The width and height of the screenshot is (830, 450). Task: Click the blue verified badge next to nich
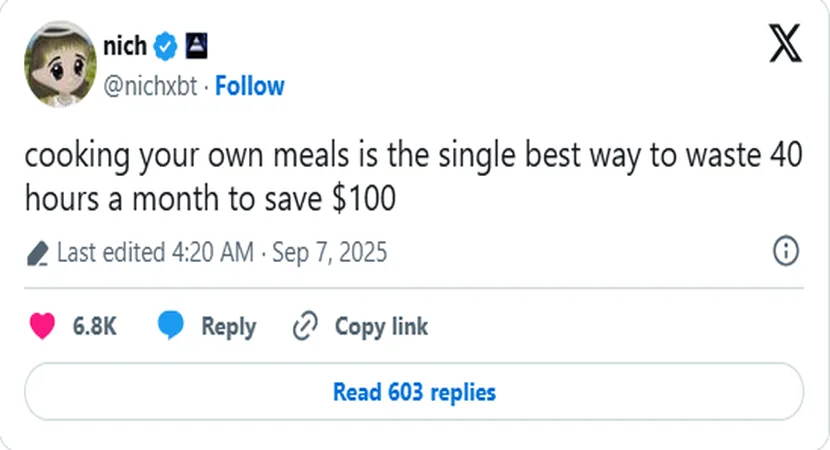pos(165,46)
